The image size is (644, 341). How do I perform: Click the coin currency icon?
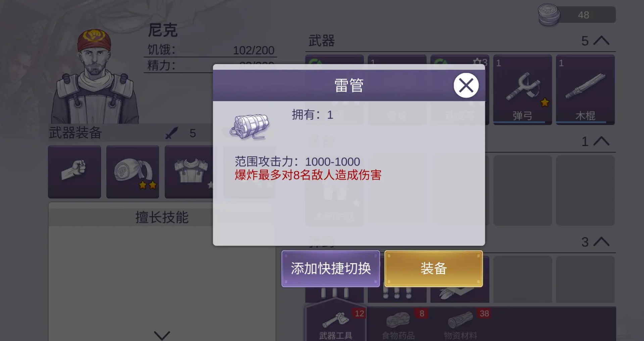pyautogui.click(x=549, y=15)
